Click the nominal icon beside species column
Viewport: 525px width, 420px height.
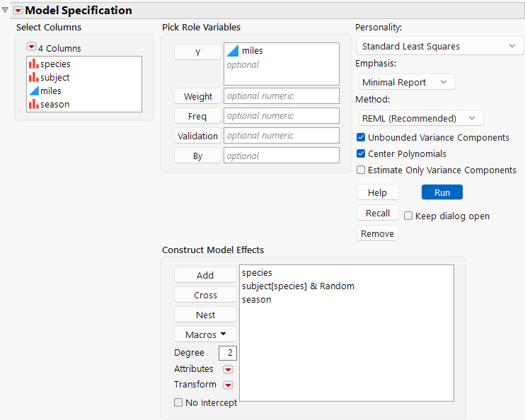[x=33, y=64]
